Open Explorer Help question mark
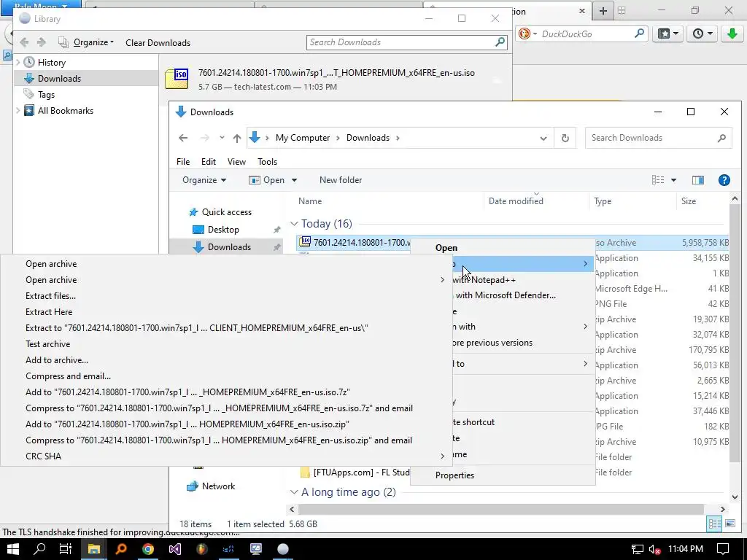Screen dimensions: 747x560 (724, 180)
